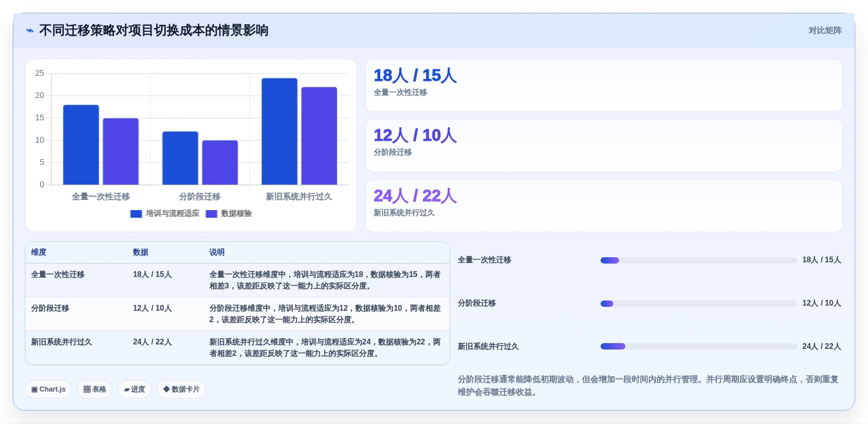Click the 说明 column header
Image resolution: width=868 pixels, height=424 pixels.
(217, 253)
